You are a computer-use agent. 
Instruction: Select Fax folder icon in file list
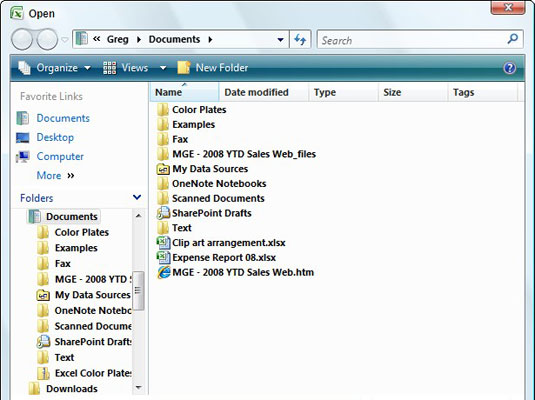tap(163, 139)
